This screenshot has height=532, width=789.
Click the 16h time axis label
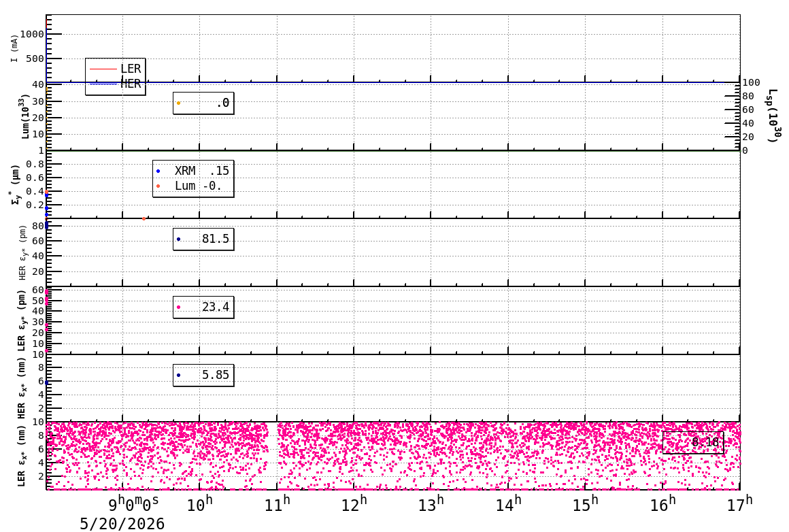pos(662,504)
